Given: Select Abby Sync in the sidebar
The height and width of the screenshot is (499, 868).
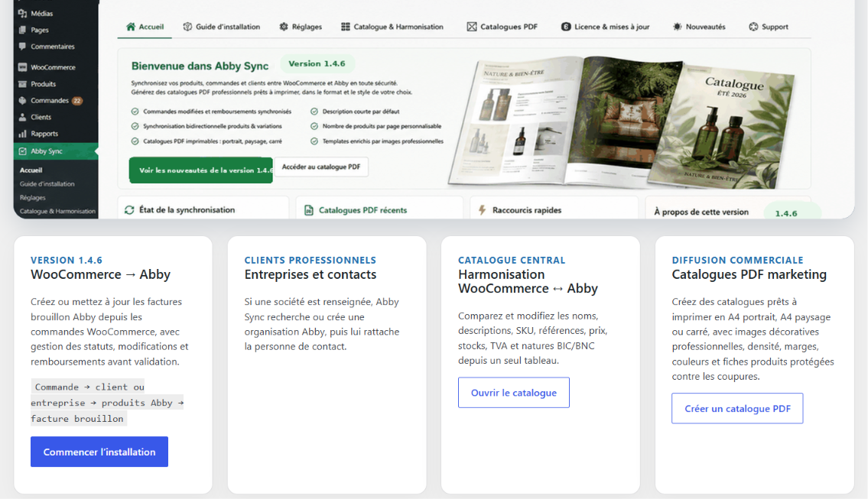Looking at the screenshot, I should coord(56,151).
